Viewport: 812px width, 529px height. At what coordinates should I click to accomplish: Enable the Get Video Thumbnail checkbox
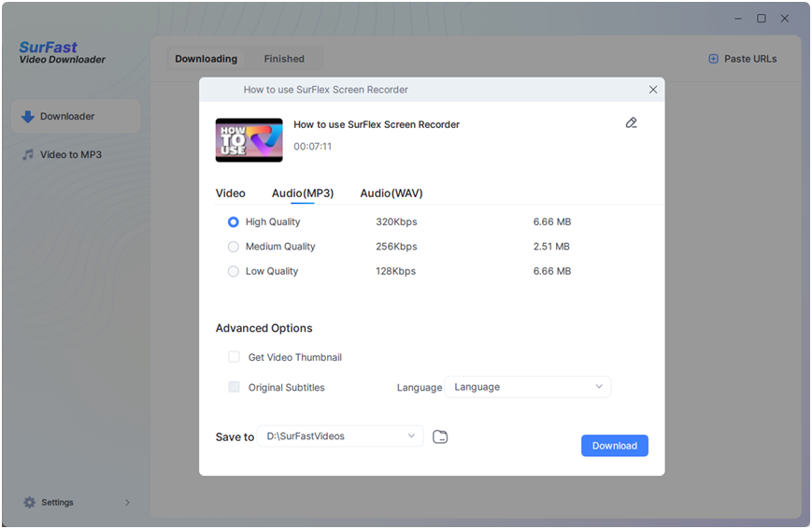[x=235, y=357]
